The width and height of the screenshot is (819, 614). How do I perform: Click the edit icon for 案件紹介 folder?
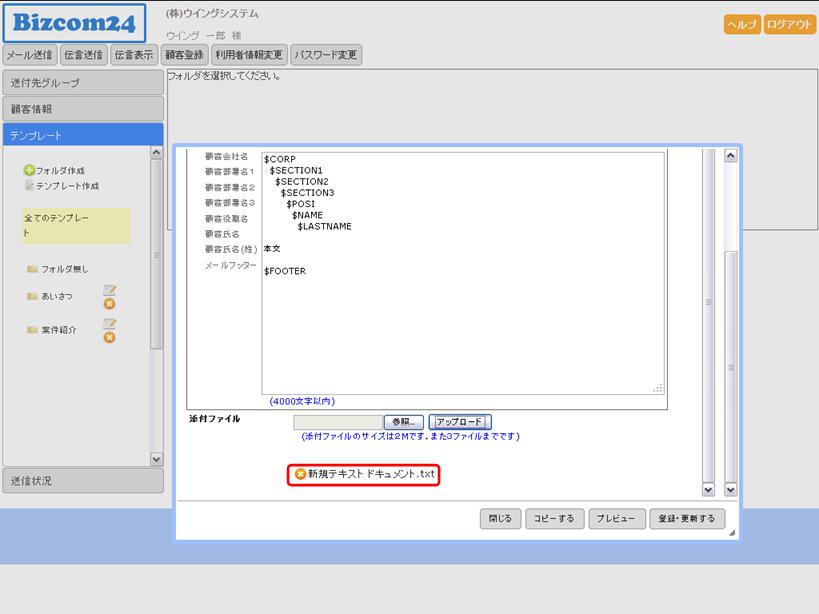(110, 324)
